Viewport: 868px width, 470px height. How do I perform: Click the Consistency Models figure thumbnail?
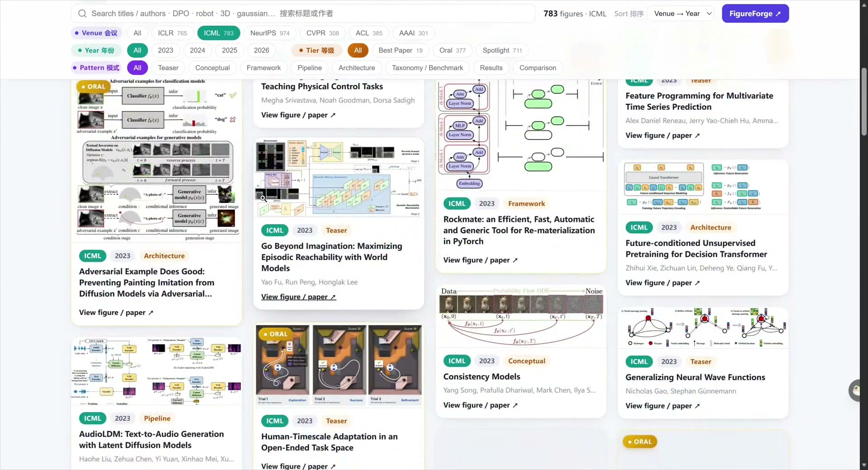(521, 316)
